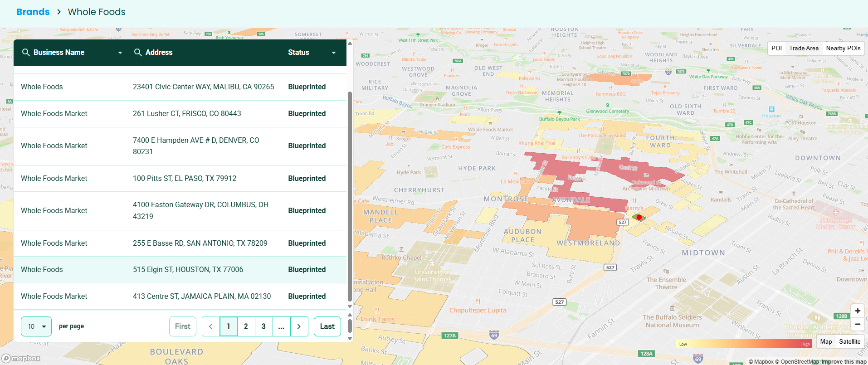Navigate to Brands breadcrumb link
Image resolution: width=868 pixels, height=365 pixels.
[33, 12]
